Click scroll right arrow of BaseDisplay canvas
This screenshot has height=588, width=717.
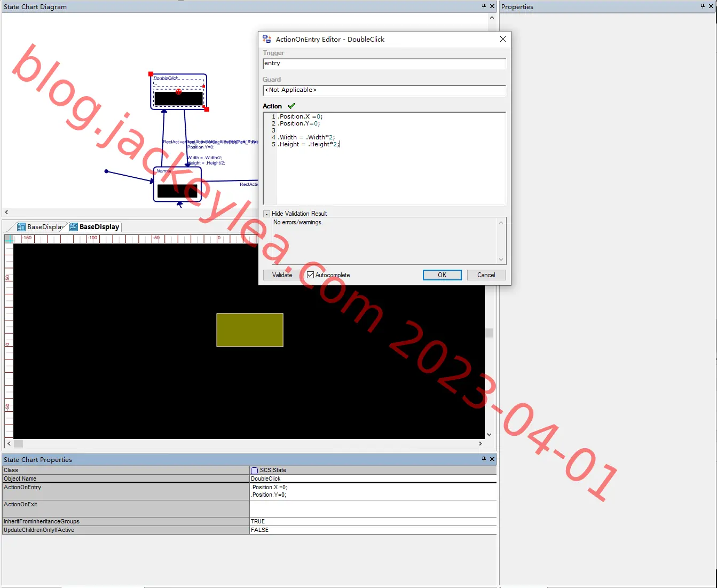pyautogui.click(x=480, y=443)
